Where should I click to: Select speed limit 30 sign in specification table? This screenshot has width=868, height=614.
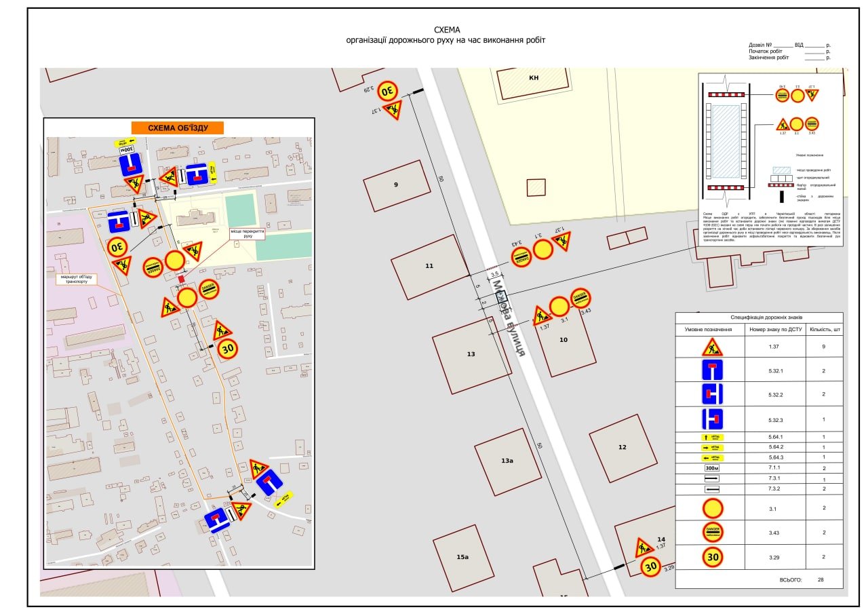point(712,557)
